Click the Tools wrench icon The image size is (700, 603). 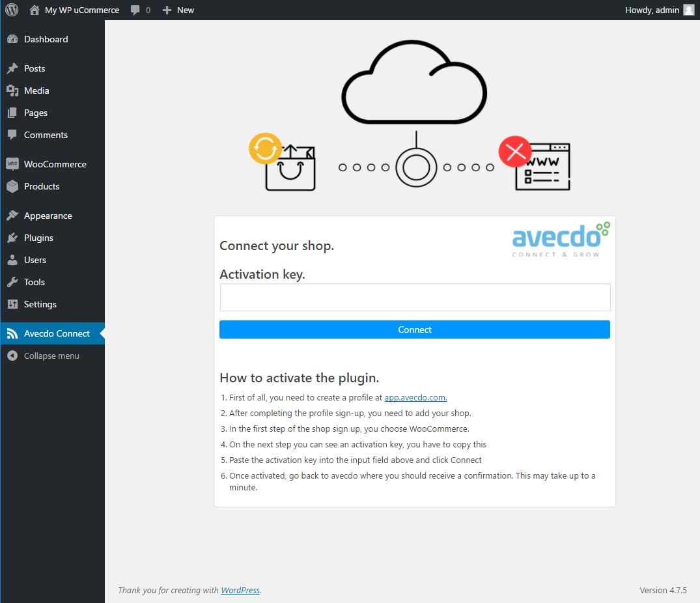click(x=12, y=282)
